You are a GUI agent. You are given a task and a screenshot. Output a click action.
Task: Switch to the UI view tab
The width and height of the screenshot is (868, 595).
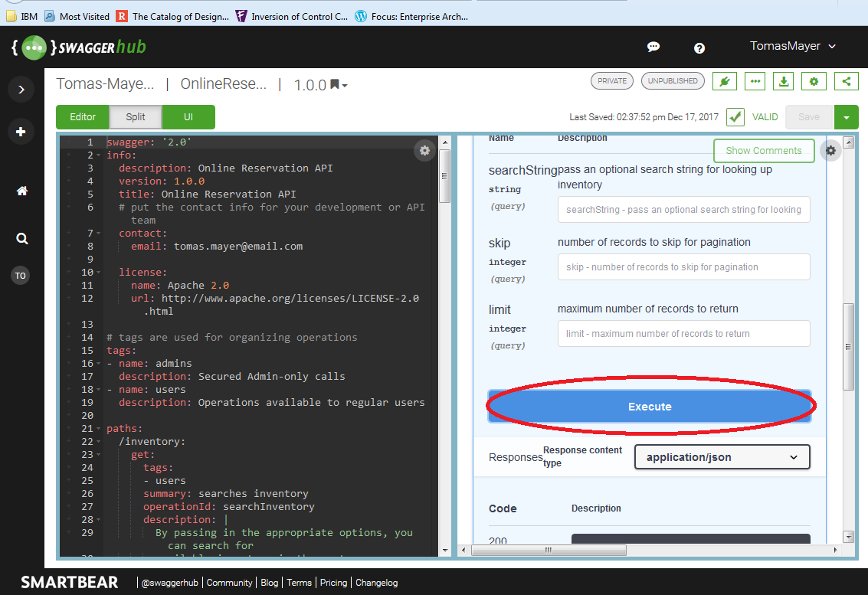(x=188, y=117)
